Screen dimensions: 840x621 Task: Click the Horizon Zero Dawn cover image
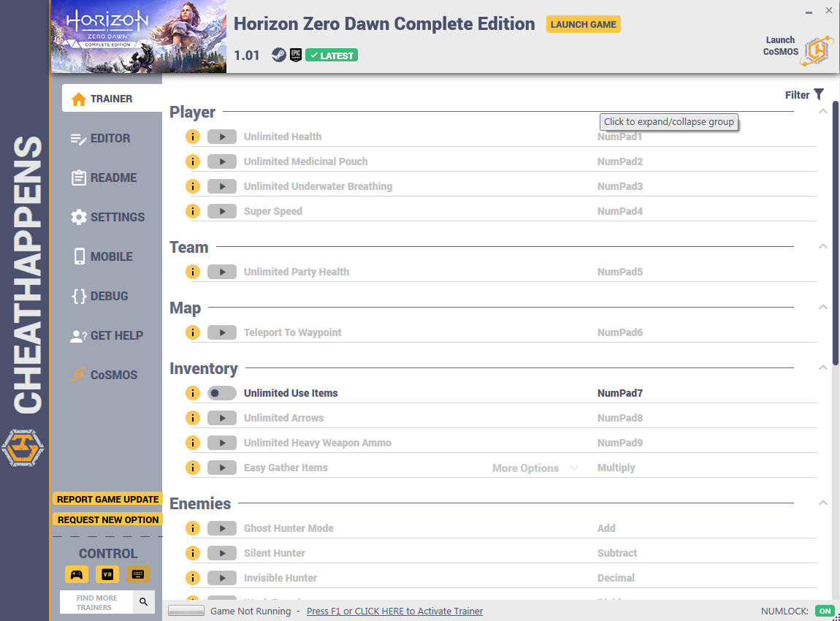click(x=139, y=37)
